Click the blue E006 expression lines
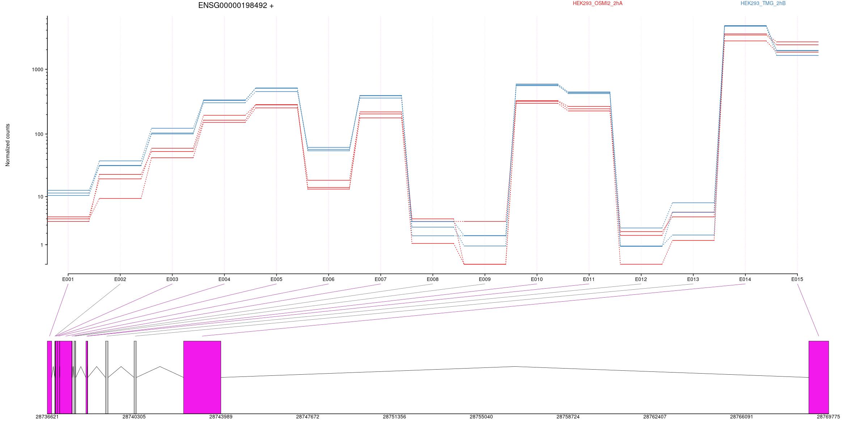The width and height of the screenshot is (868, 434). pos(328,149)
